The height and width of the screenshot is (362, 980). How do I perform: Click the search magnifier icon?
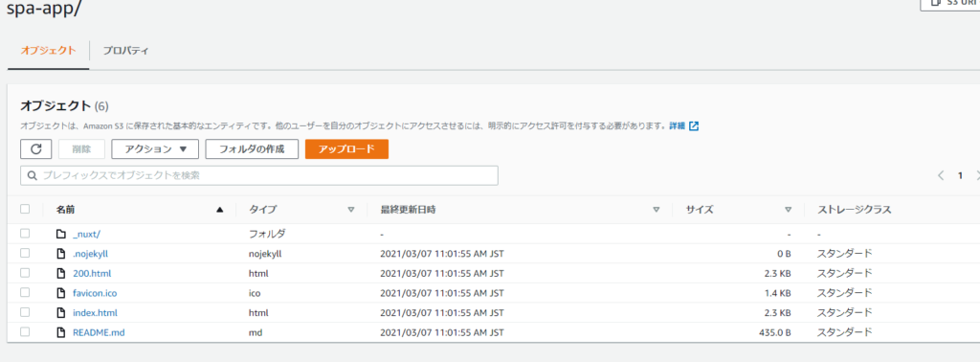33,175
